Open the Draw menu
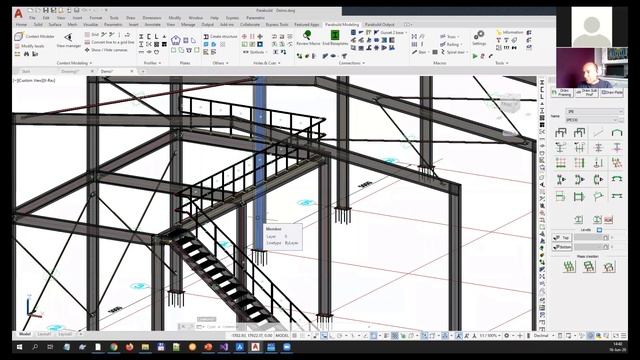 pyautogui.click(x=131, y=18)
